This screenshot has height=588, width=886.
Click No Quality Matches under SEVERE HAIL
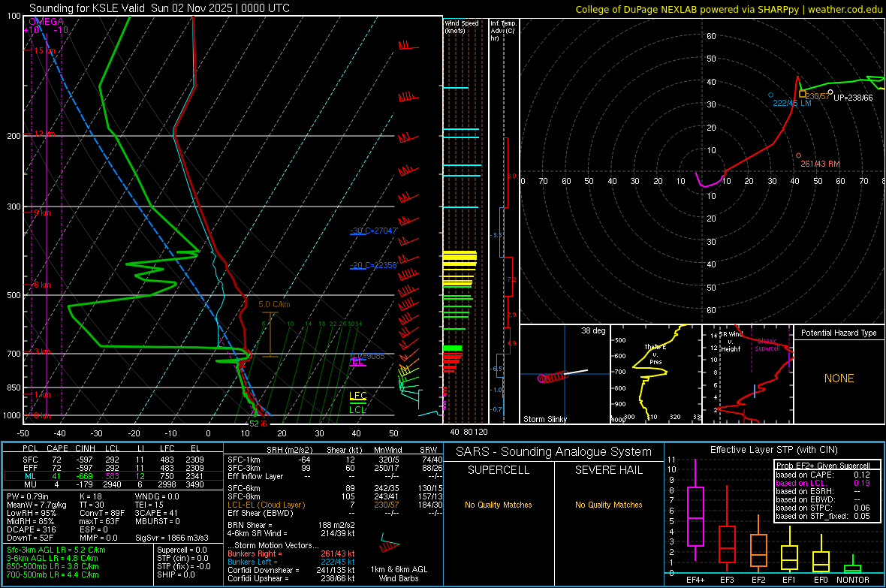click(608, 505)
